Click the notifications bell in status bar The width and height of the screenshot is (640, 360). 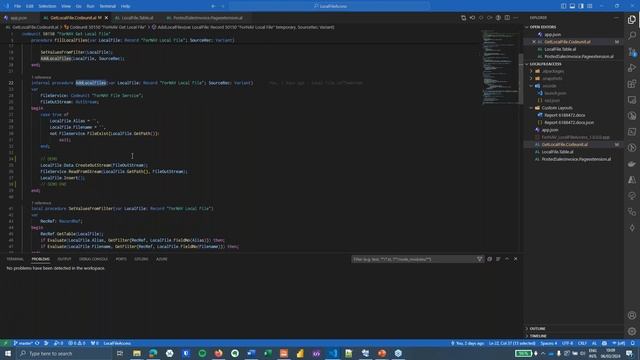point(633,343)
